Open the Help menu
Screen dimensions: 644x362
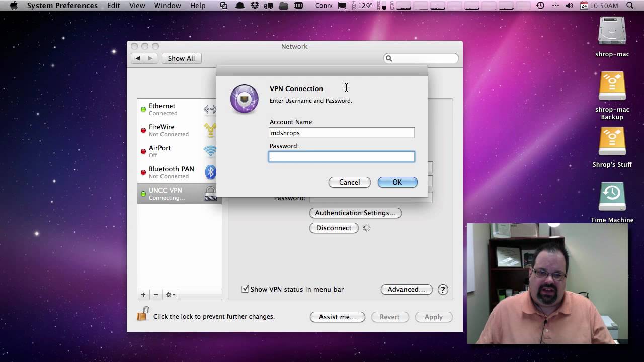[198, 6]
